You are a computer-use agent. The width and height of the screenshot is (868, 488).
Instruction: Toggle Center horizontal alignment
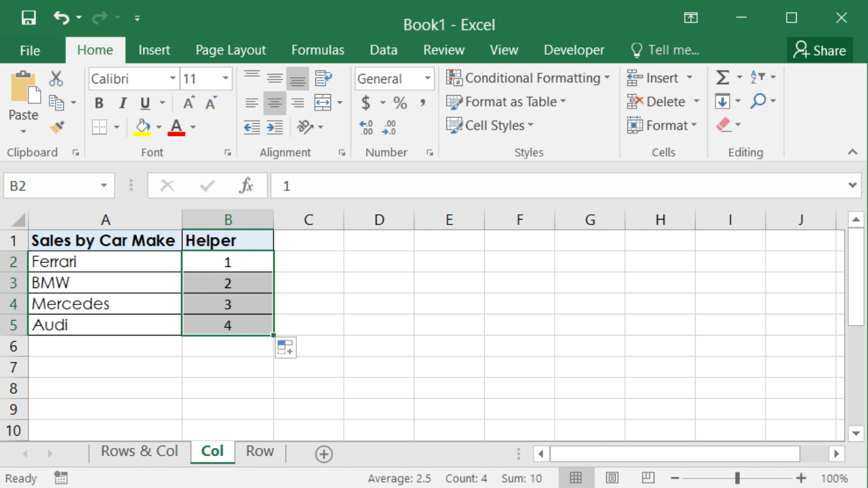(x=275, y=103)
